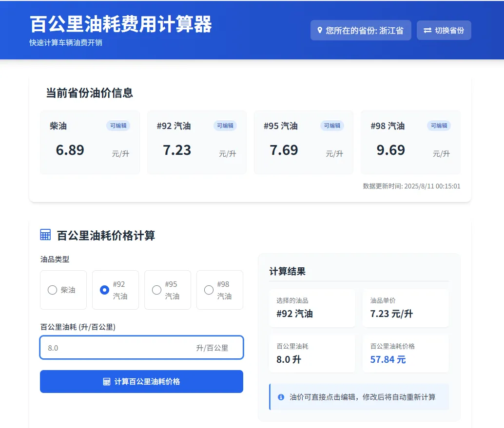The width and height of the screenshot is (504, 428).
Task: Select the 柴油 fuel type radio button
Action: pyautogui.click(x=52, y=290)
